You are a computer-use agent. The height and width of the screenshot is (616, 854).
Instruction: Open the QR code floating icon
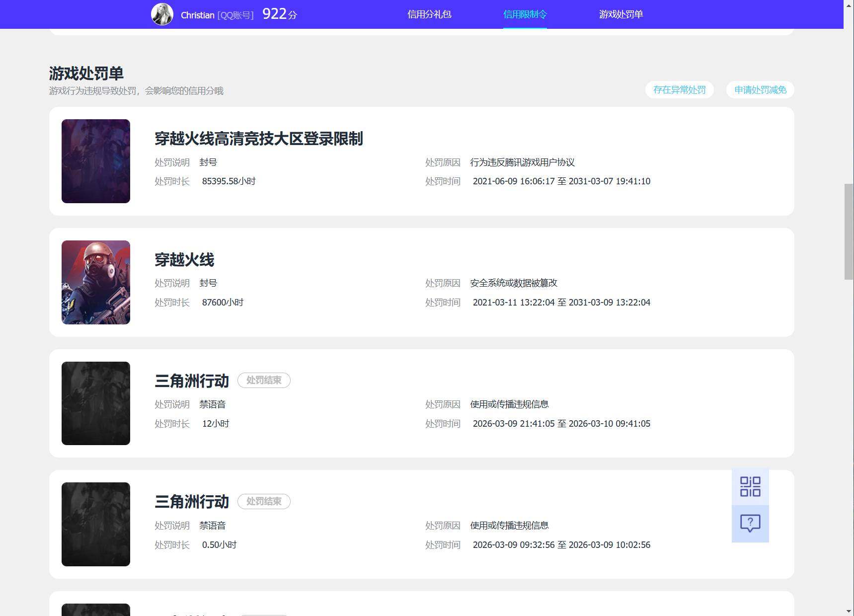point(750,487)
